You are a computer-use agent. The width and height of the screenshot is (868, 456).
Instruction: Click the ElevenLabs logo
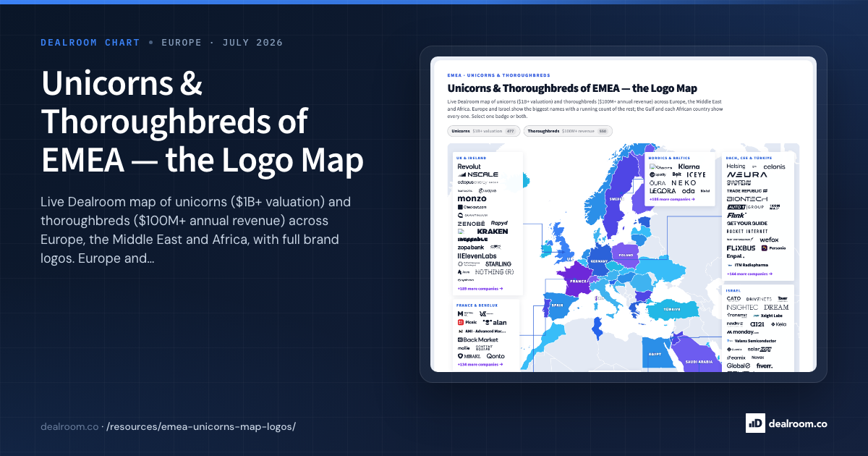[477, 256]
